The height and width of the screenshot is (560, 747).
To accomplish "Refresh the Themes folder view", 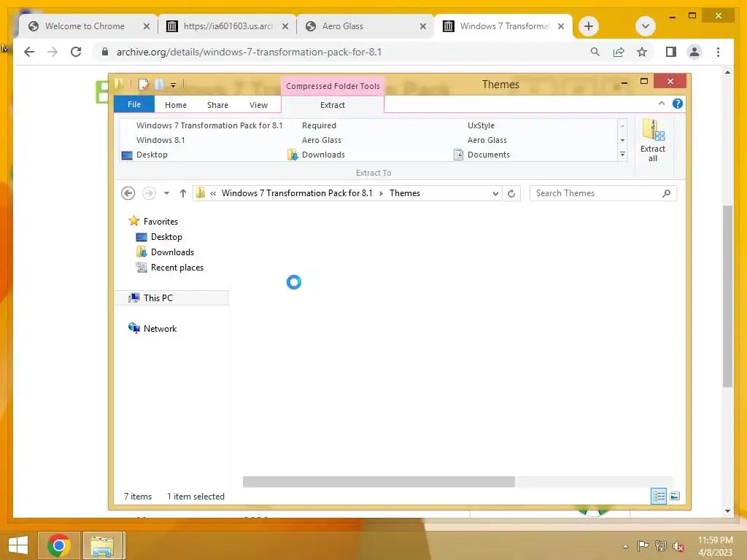I will coord(511,193).
